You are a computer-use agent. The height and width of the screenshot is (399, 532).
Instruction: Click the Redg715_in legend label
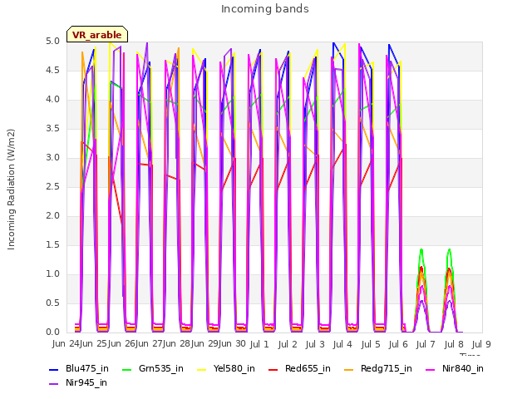tap(387, 368)
